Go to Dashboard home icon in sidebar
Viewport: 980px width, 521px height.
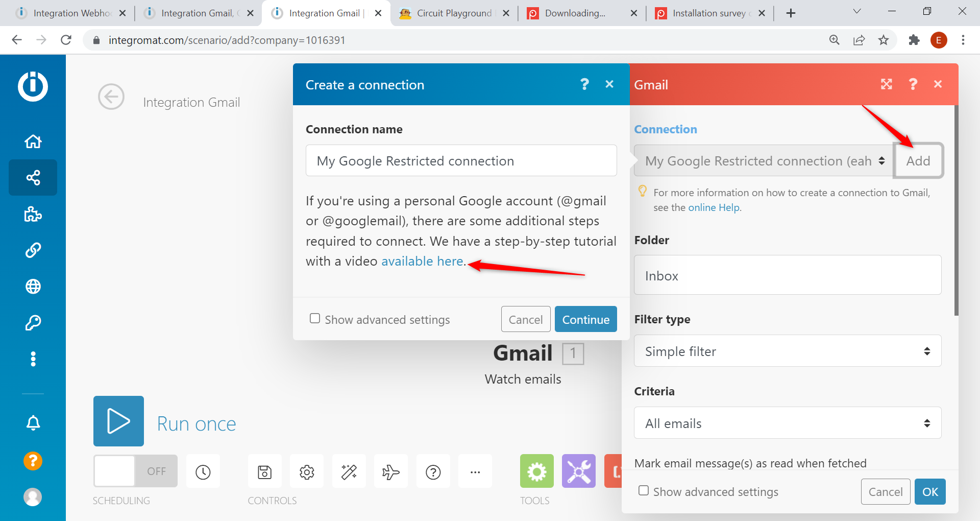pyautogui.click(x=33, y=141)
